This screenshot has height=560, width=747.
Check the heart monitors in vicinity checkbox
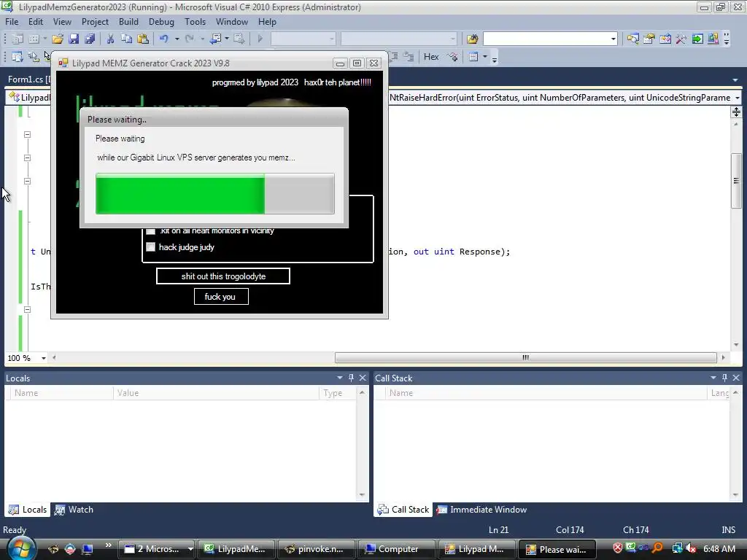[151, 231]
